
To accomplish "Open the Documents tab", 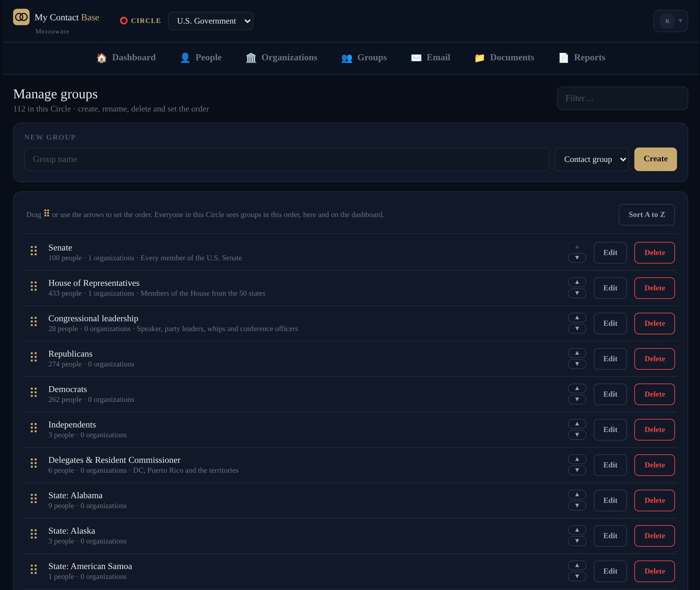I will point(504,58).
